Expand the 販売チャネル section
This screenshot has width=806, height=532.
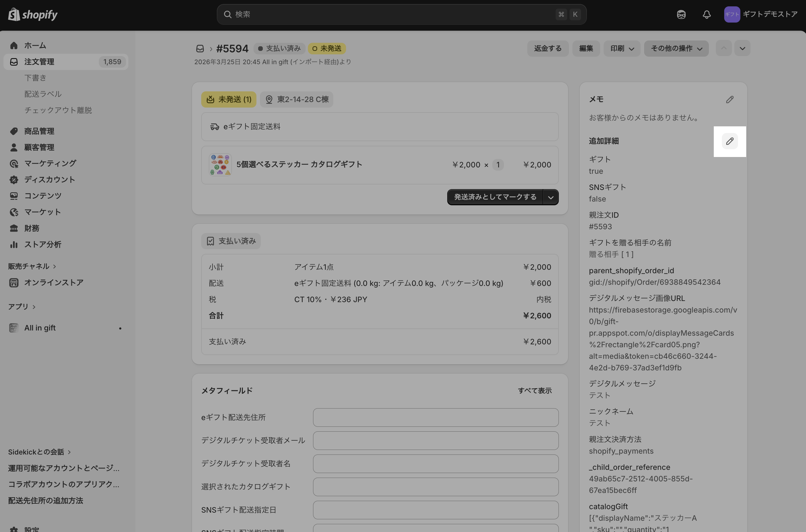pos(32,266)
